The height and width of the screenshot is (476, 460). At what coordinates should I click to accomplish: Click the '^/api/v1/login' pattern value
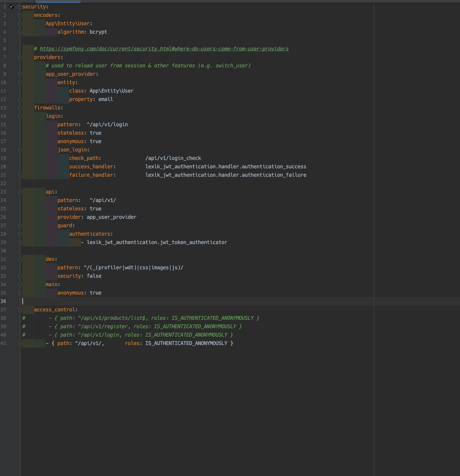(107, 125)
